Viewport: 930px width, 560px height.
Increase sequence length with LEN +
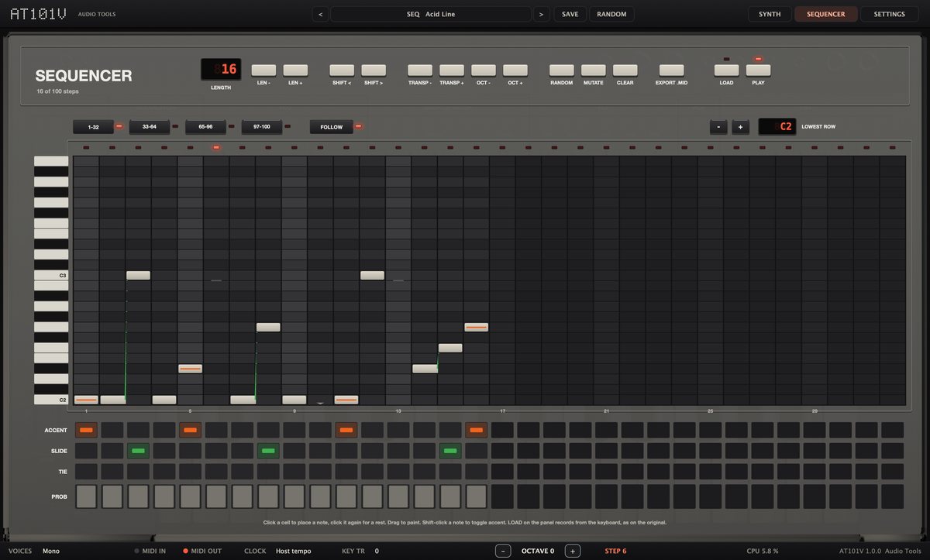[x=295, y=70]
